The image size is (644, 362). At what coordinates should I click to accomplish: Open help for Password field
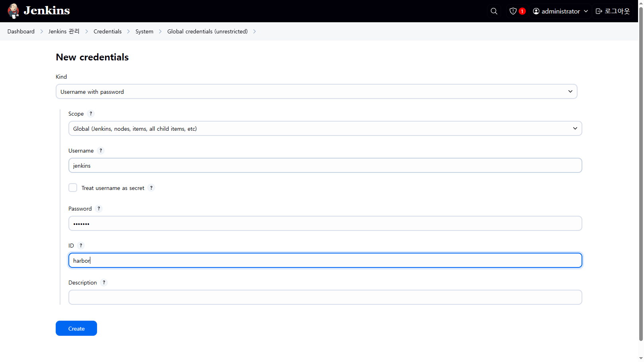coord(99,209)
